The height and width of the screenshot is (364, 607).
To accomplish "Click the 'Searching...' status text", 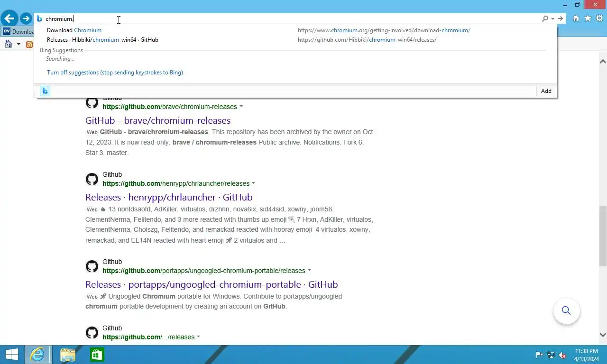I will (x=60, y=59).
